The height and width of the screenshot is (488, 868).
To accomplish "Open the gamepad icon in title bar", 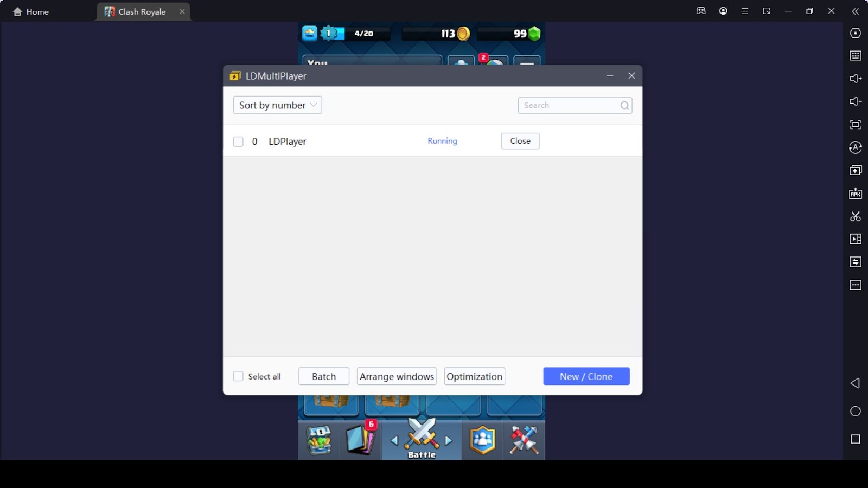I will (x=701, y=11).
